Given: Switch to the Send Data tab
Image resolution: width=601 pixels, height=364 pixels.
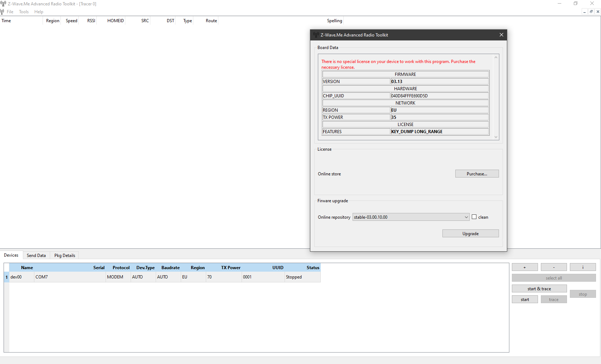Looking at the screenshot, I should 36,255.
